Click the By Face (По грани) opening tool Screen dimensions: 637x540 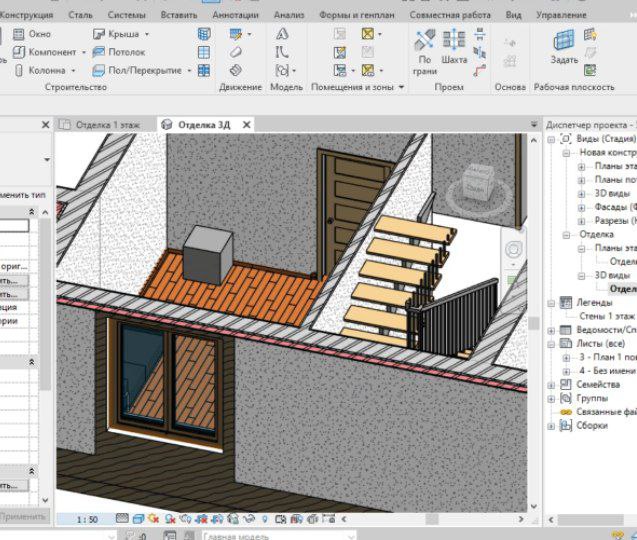424,47
